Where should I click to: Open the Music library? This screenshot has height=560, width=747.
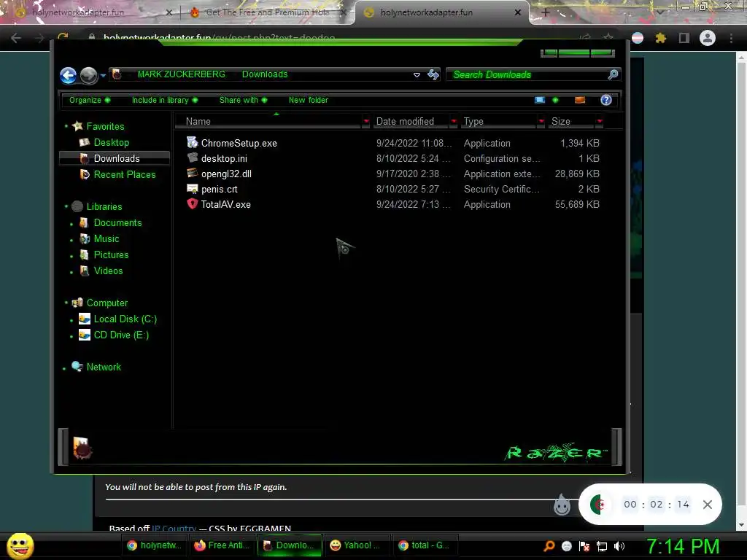pos(107,239)
